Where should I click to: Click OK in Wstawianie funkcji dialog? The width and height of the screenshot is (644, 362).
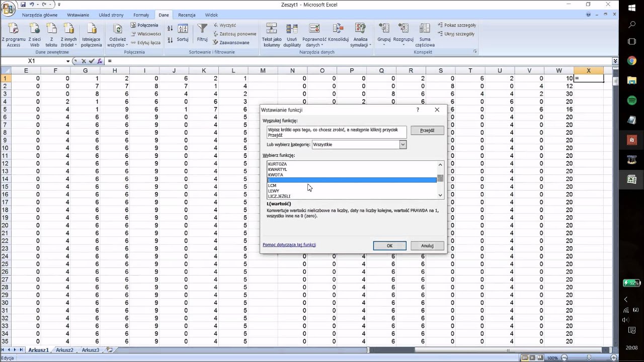389,245
